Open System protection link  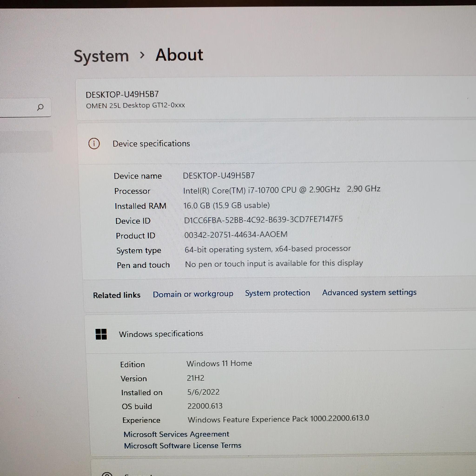point(278,293)
